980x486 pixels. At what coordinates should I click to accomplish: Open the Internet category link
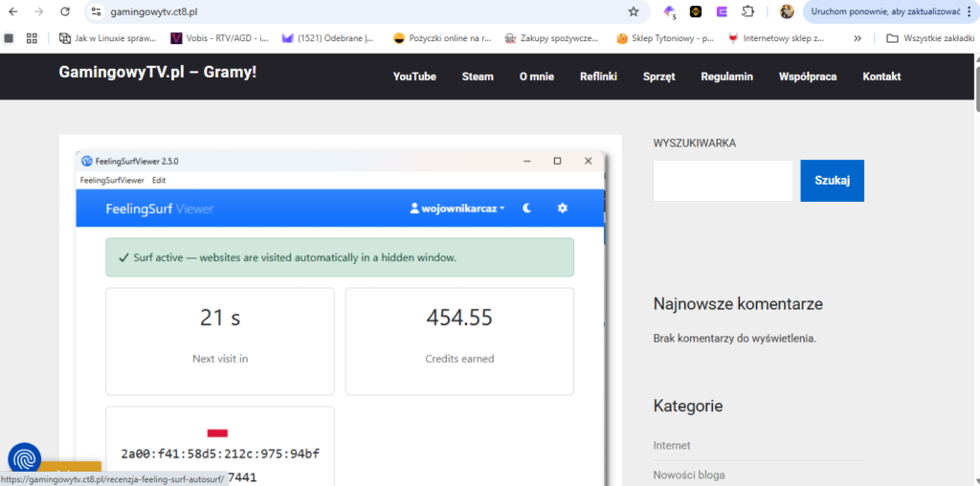pos(672,446)
